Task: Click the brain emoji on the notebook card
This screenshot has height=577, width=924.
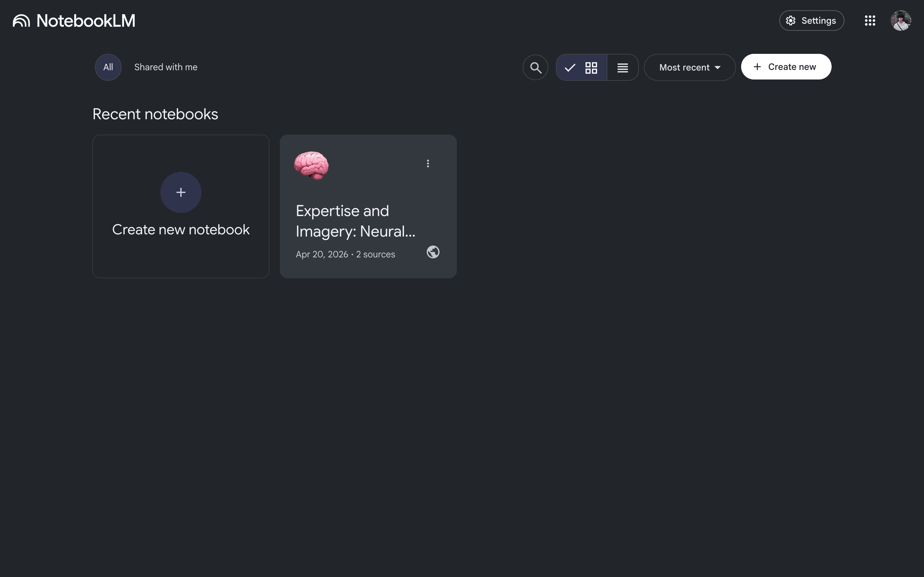Action: pyautogui.click(x=311, y=165)
